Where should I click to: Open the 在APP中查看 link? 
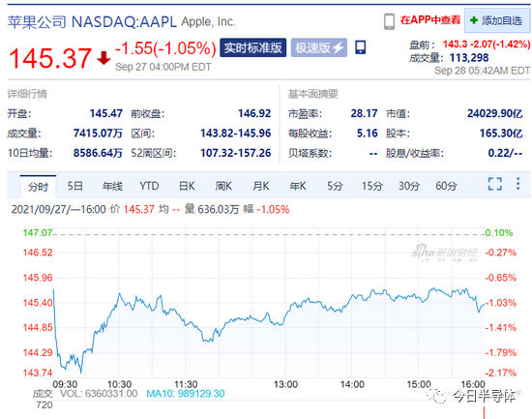click(x=430, y=20)
